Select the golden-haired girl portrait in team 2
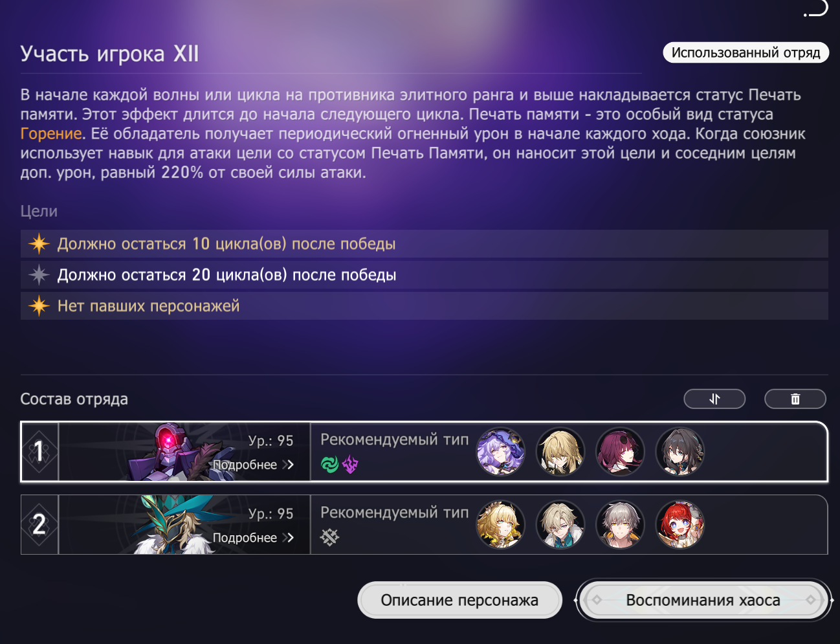 [x=500, y=524]
